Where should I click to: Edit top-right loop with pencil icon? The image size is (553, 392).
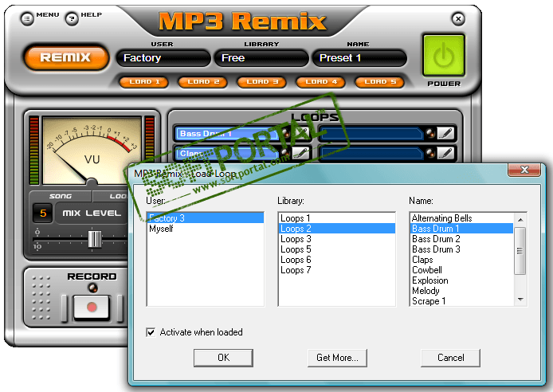click(445, 133)
